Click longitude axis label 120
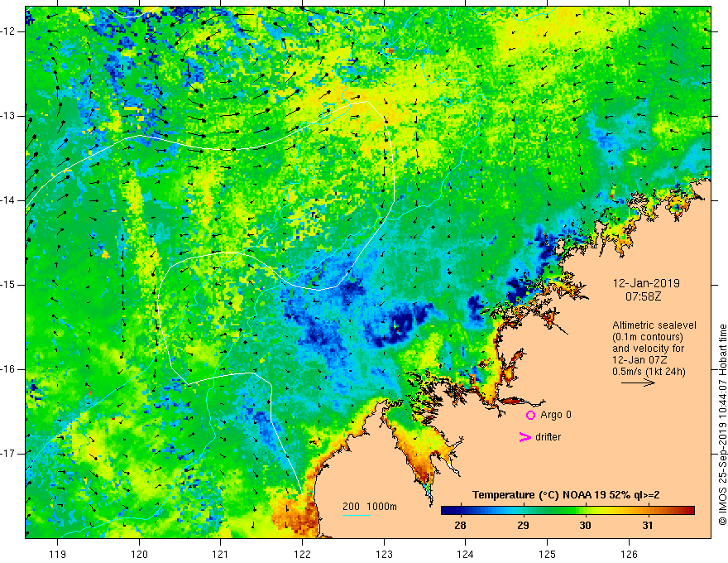This screenshot has width=728, height=563. coord(139,554)
